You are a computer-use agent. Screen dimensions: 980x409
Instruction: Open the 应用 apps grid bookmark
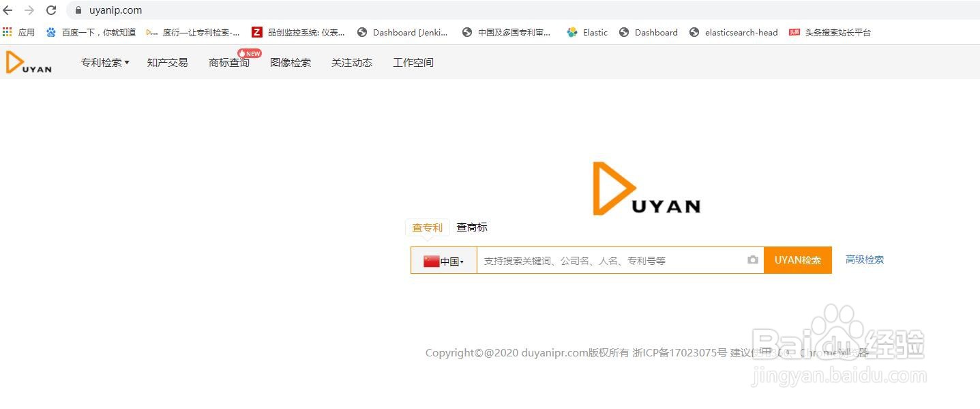pyautogui.click(x=19, y=32)
